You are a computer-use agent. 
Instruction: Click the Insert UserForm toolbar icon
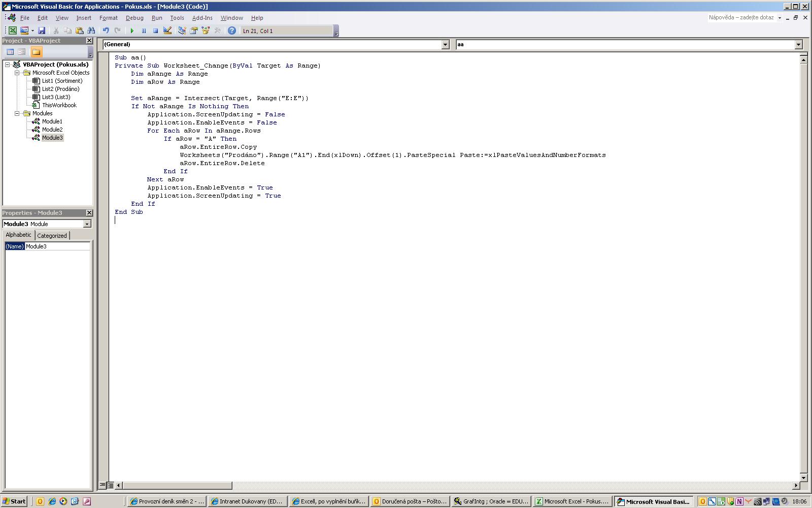(x=24, y=30)
